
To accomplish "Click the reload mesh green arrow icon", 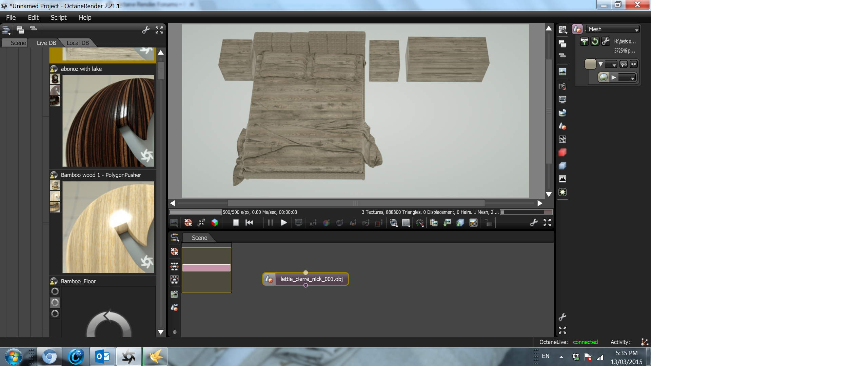I will click(x=595, y=41).
